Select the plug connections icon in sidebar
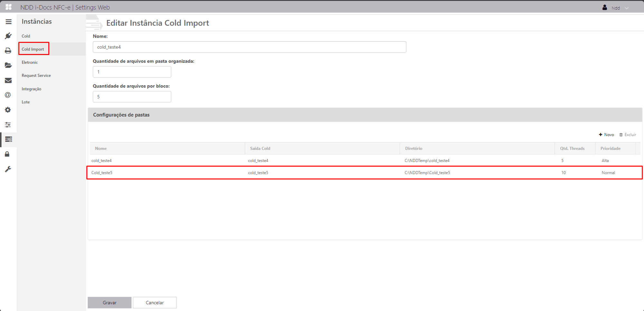This screenshot has width=644, height=311. 8,36
